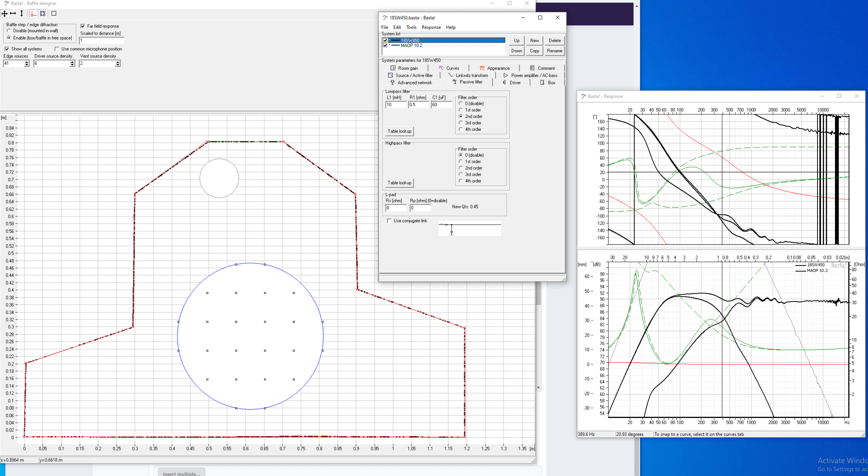
Task: Open the Source / Active filter tab
Action: 410,75
